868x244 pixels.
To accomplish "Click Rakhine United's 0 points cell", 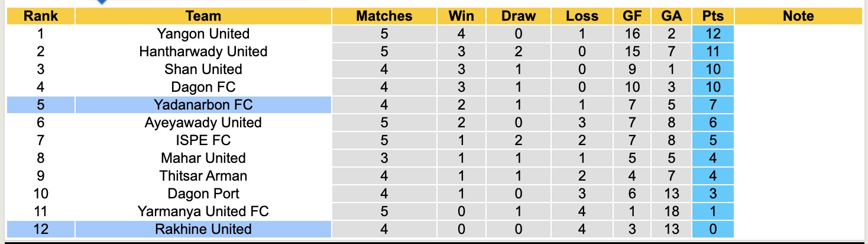I will tap(713, 229).
